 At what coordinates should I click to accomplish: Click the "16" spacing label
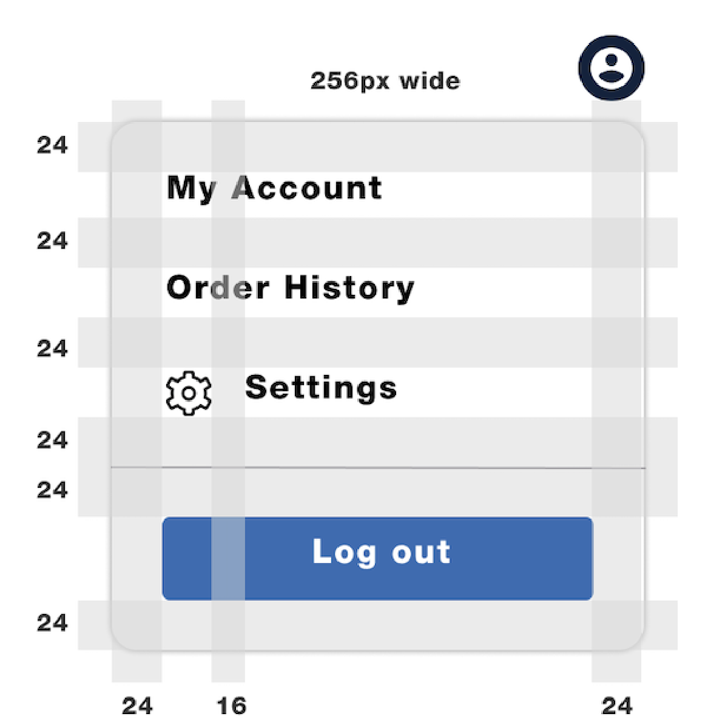(x=231, y=706)
